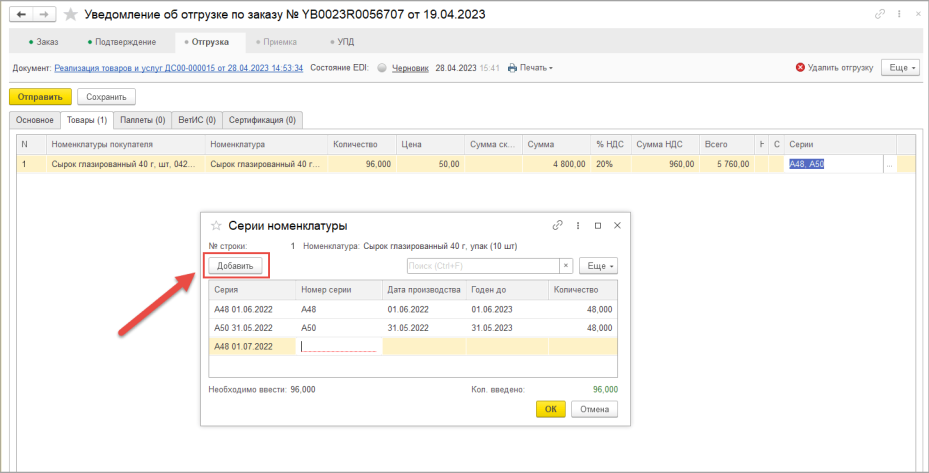Click Годен до cell 01.06.2023
The image size is (929, 473).
click(x=508, y=309)
